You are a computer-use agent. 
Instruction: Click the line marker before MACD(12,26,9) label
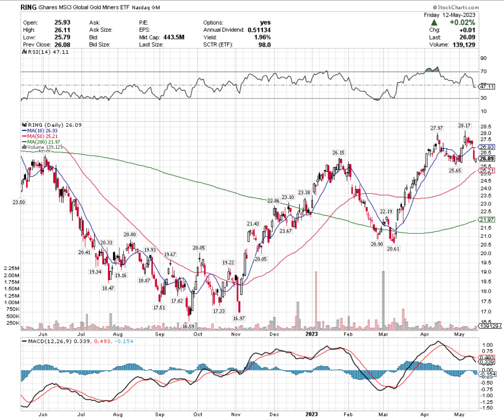[x=25, y=341]
